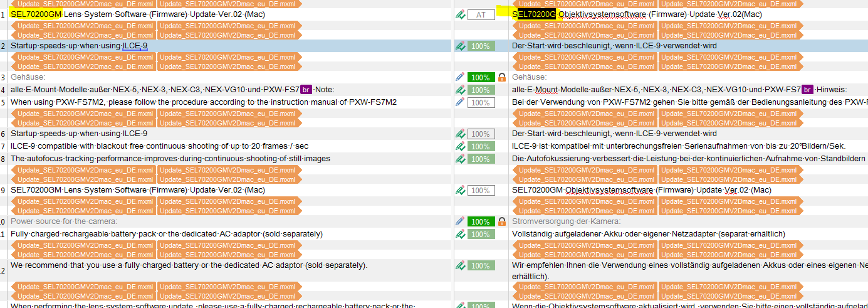
Task: Click target text 'Vollständig aufgeladener Akku oder eigener Netzadapter'
Action: (622, 234)
